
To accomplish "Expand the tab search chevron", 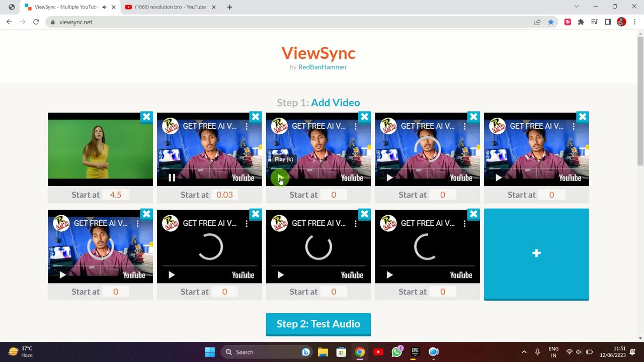I will (x=577, y=7).
